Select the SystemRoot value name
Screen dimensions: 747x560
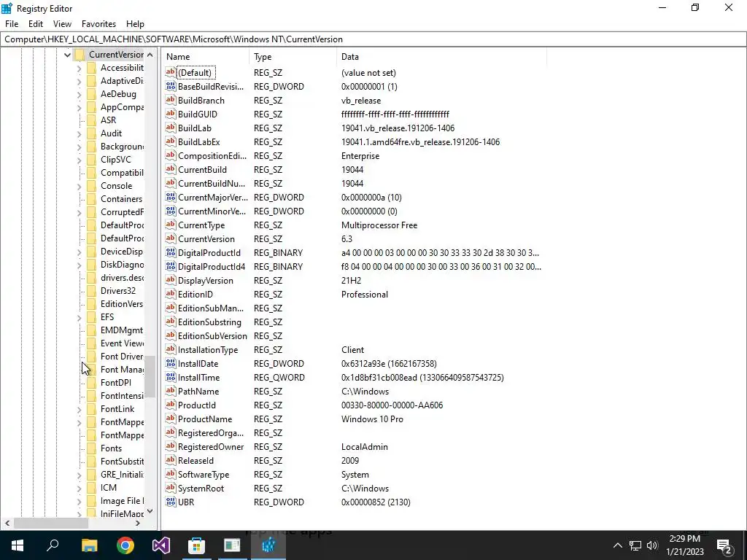tap(201, 488)
